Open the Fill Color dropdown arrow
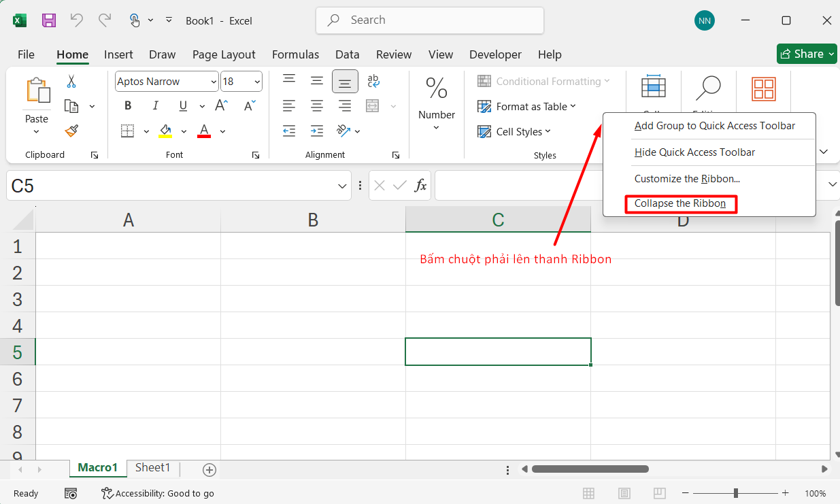The width and height of the screenshot is (840, 504). click(x=184, y=131)
